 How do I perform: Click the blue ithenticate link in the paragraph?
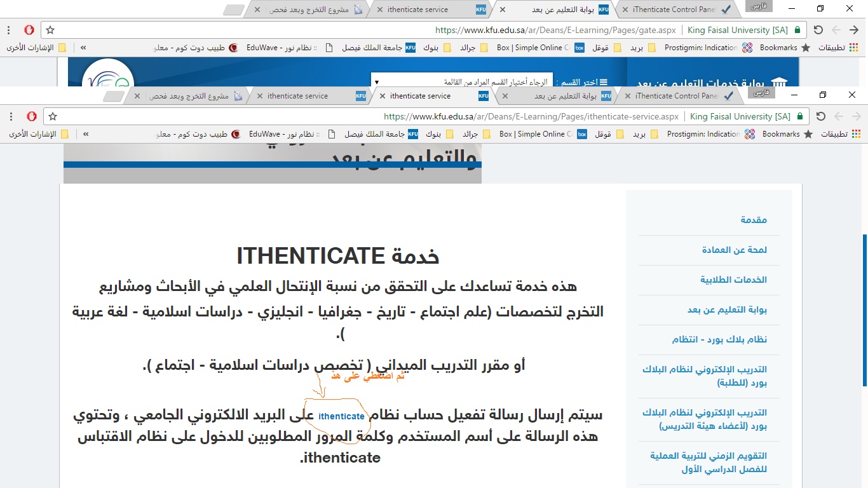click(341, 417)
